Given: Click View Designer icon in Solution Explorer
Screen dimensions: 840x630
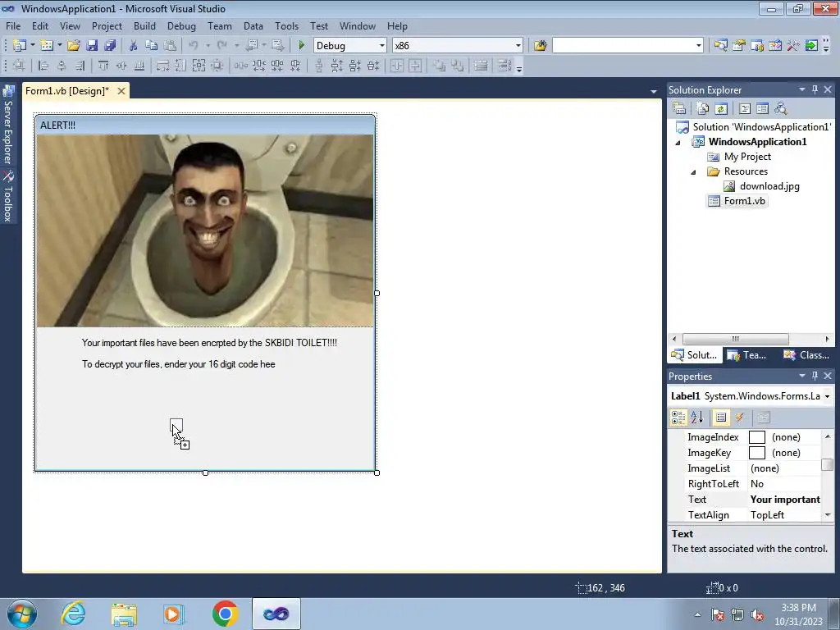Looking at the screenshot, I should [762, 109].
